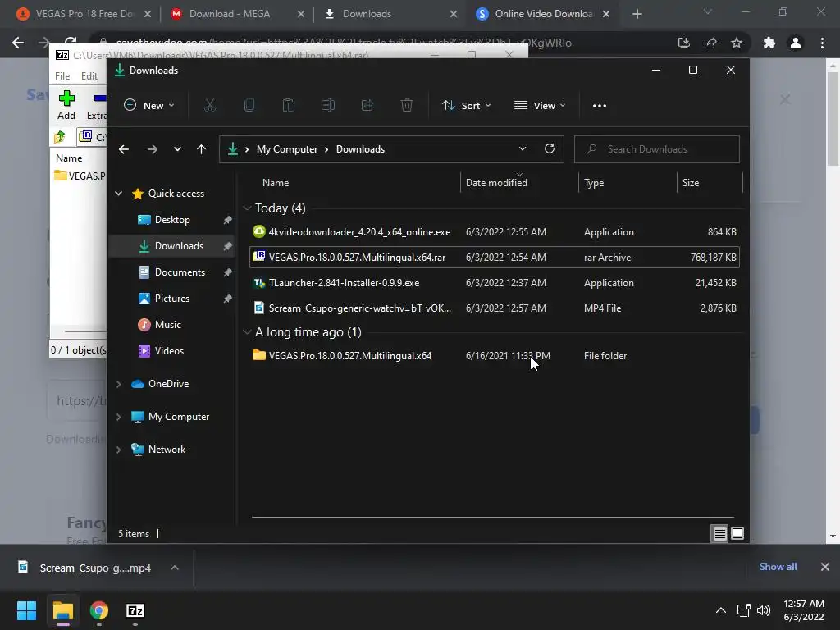Image resolution: width=840 pixels, height=630 pixels.
Task: Expand recent locations dropdown next to forward arrow
Action: tap(177, 149)
